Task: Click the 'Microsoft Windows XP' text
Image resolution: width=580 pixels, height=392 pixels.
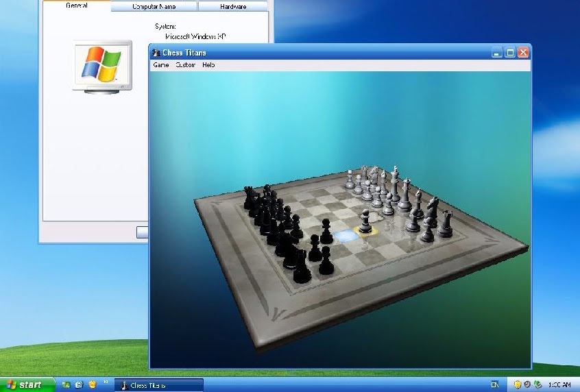Action: (x=195, y=36)
